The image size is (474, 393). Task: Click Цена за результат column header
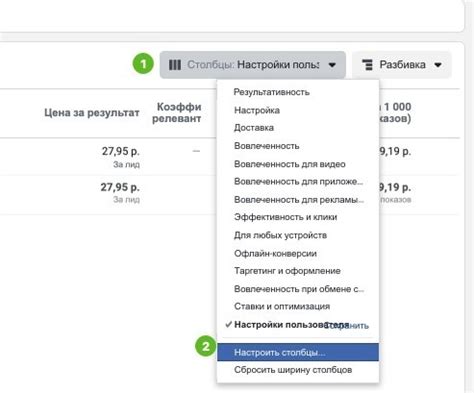(92, 113)
